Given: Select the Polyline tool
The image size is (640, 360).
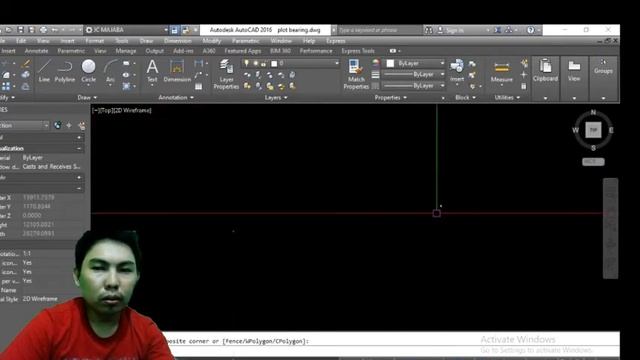Looking at the screenshot, I should point(64,71).
